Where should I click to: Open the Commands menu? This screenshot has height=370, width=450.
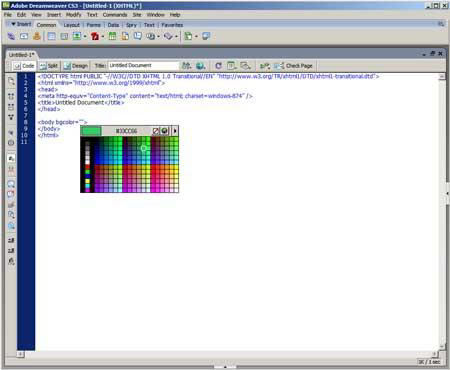pyautogui.click(x=115, y=15)
